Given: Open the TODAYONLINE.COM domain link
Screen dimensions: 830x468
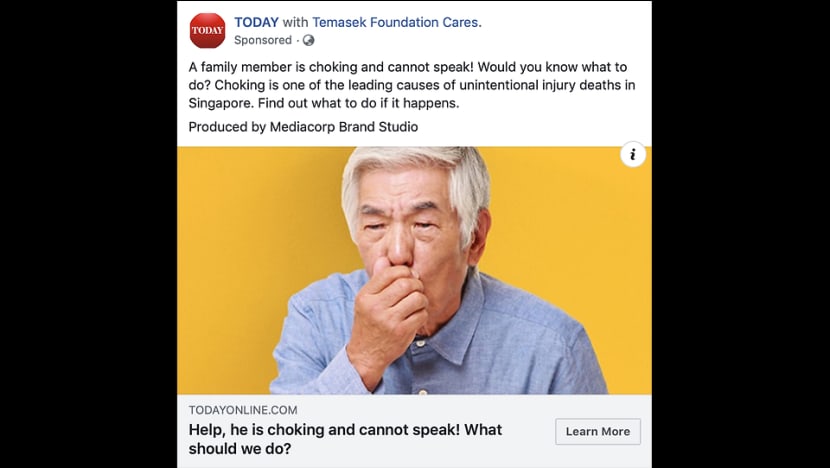Looking at the screenshot, I should pos(243,410).
